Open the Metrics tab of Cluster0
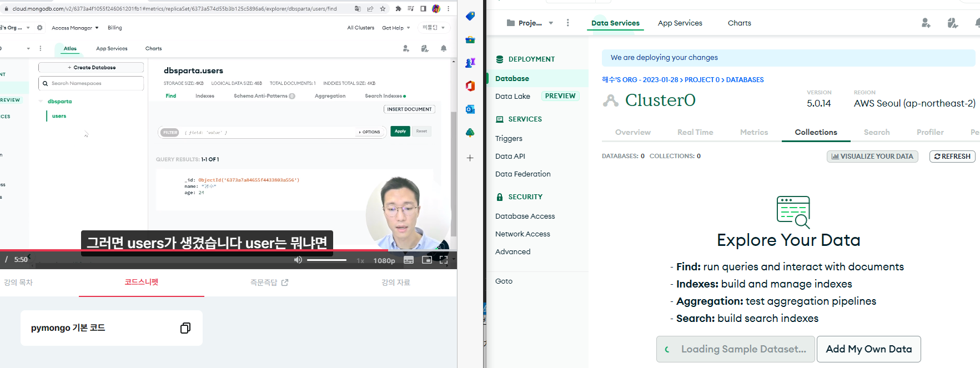 (x=754, y=132)
